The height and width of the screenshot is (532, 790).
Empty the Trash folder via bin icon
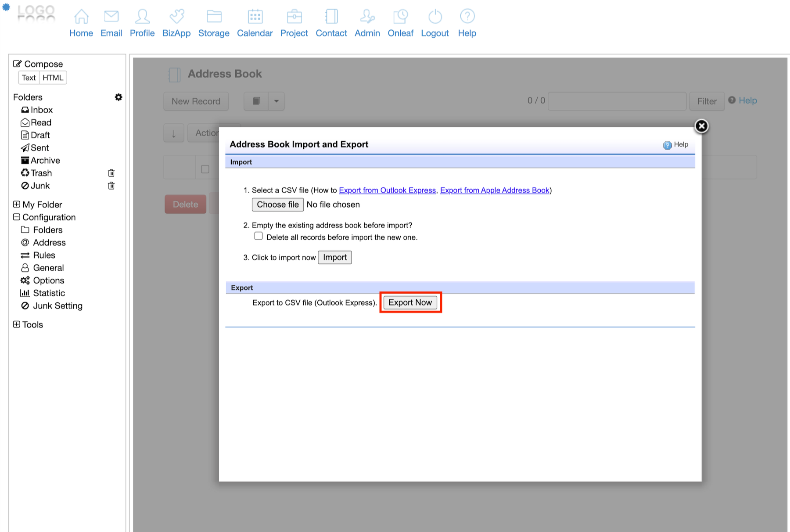[x=111, y=173]
